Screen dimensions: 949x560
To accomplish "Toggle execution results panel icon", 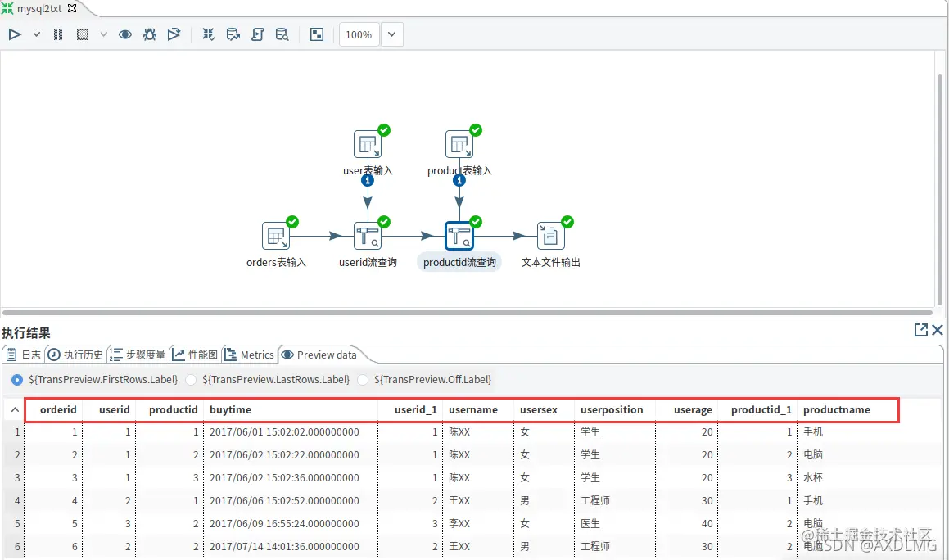I will 317,34.
